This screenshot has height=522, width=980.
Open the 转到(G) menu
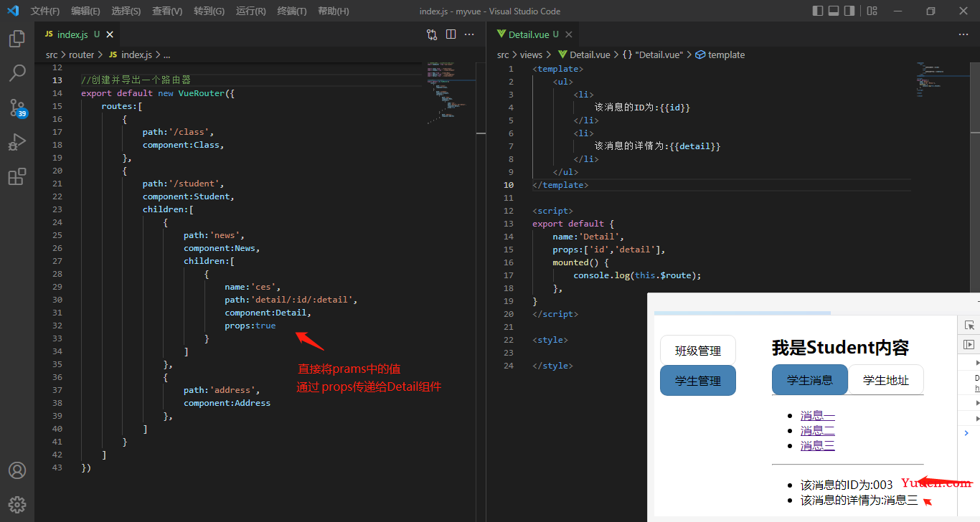pos(209,11)
